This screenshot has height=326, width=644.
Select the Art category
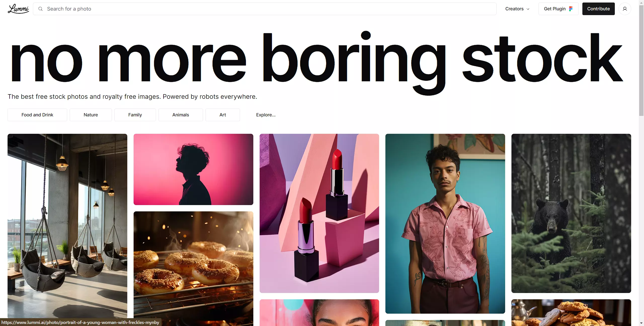[223, 115]
